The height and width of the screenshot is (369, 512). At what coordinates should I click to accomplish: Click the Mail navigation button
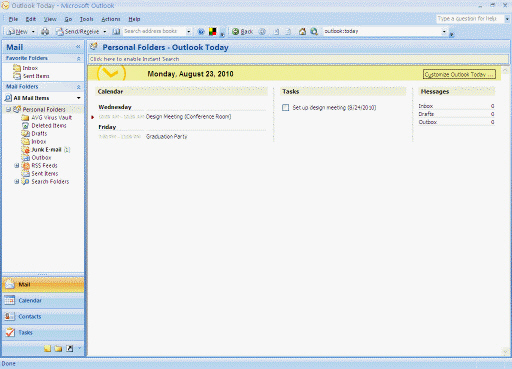[43, 284]
